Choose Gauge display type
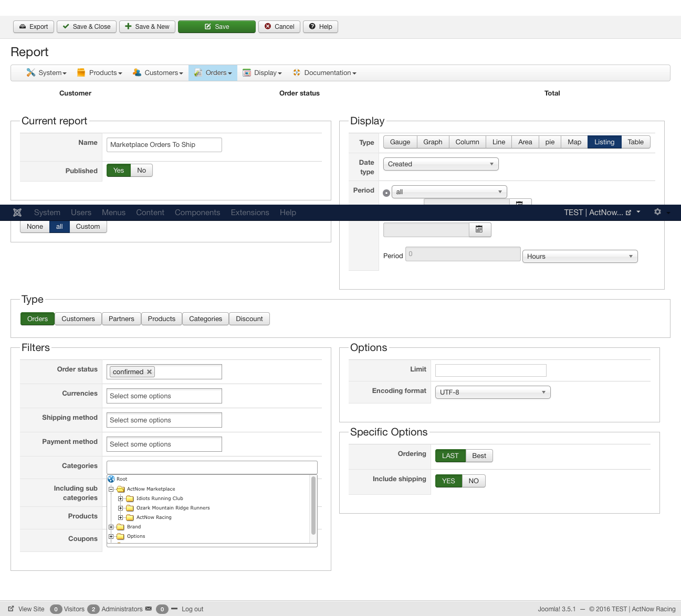 [400, 142]
